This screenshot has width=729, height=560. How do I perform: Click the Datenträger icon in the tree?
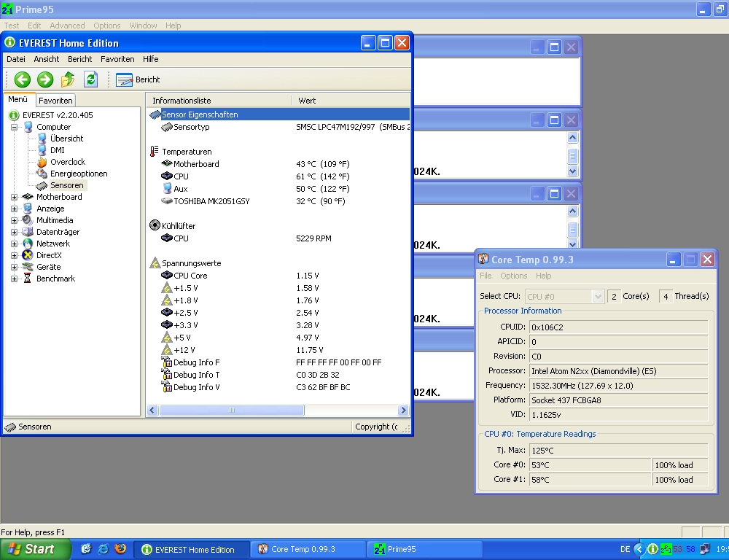pyautogui.click(x=28, y=232)
